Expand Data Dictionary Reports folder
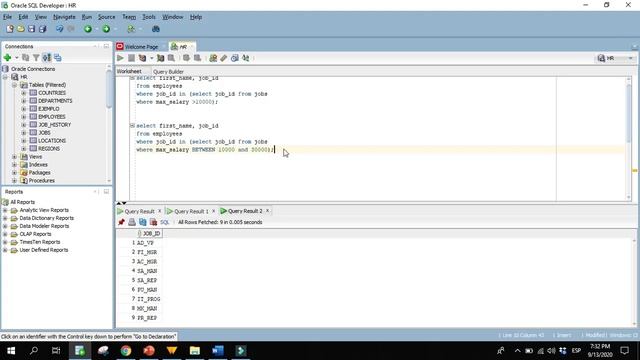Screen dimensions: 640x360 tap(5, 218)
